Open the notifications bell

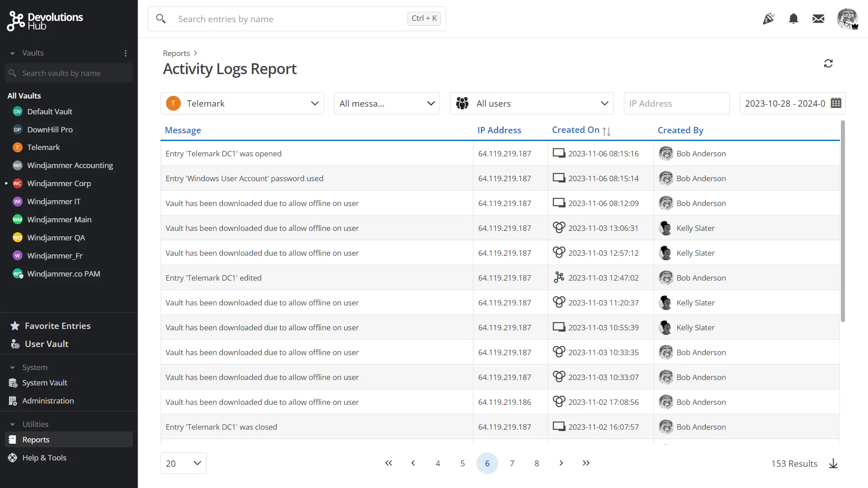coord(793,19)
